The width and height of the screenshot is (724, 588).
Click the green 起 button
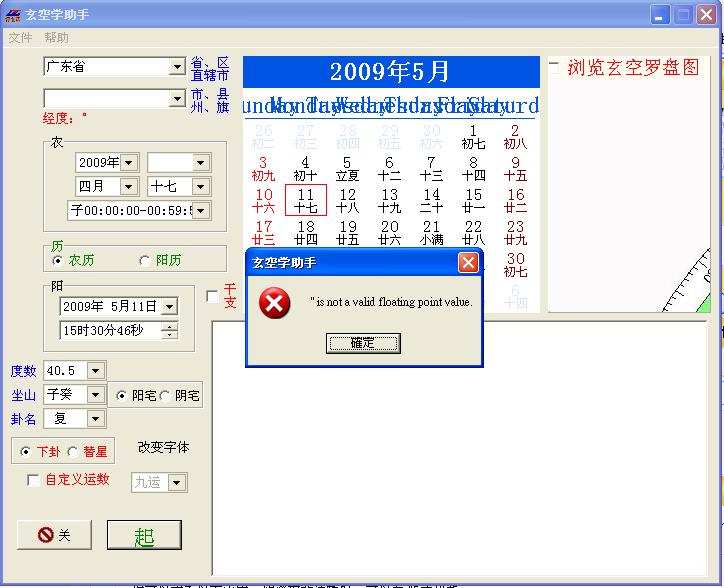coord(144,535)
